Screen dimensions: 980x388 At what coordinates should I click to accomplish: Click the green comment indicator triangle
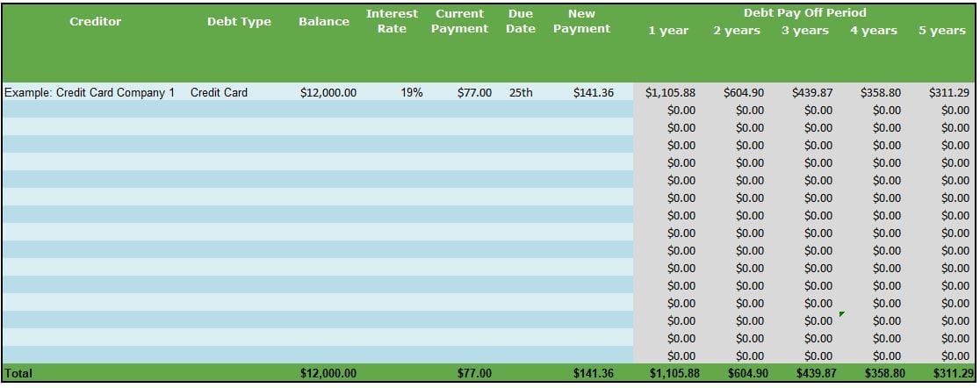point(842,313)
